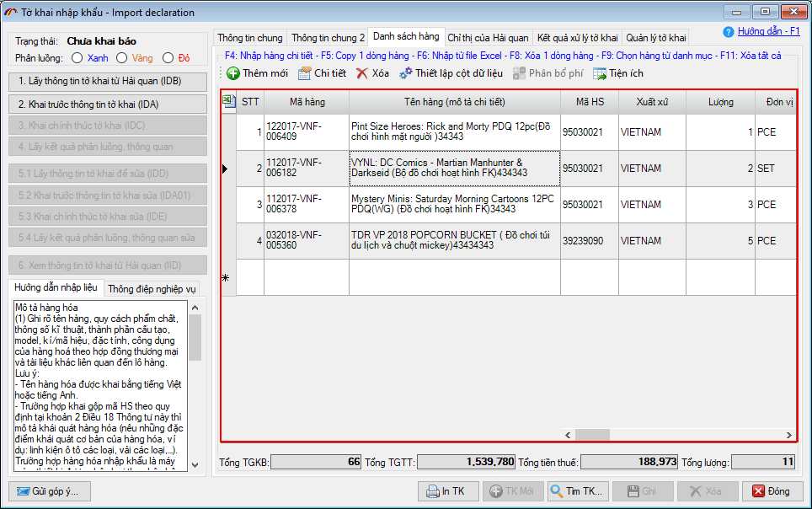Open the Chỉ thị của Hải quan tab

click(488, 38)
